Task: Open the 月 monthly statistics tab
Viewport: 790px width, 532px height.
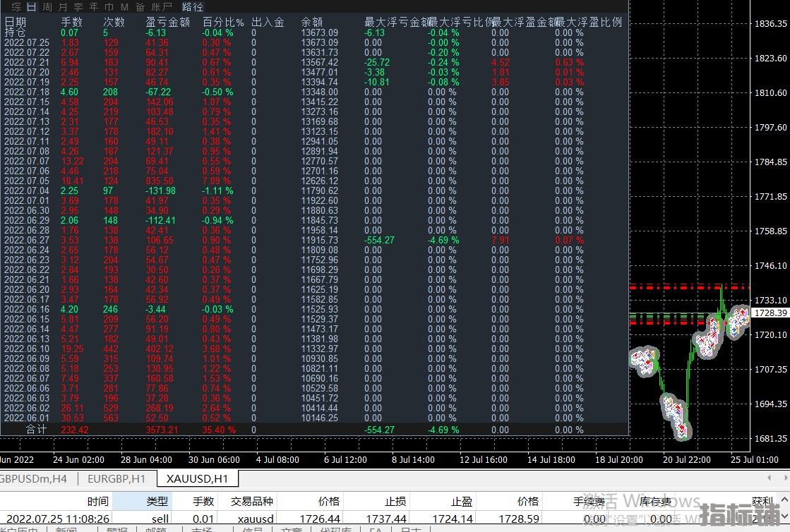Action: click(63, 7)
